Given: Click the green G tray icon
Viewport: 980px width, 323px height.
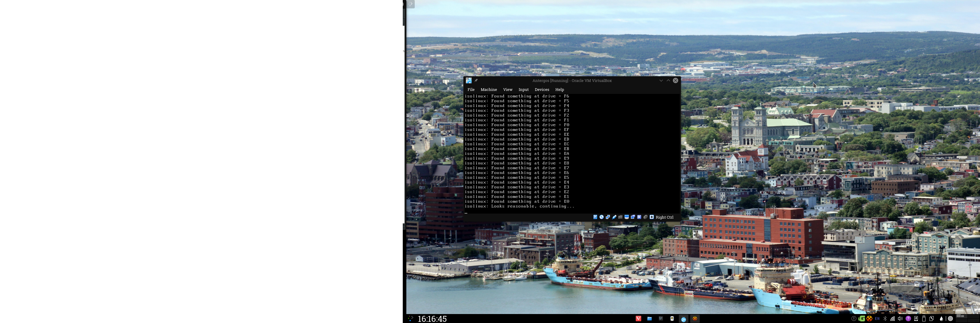Looking at the screenshot, I should coord(862,319).
